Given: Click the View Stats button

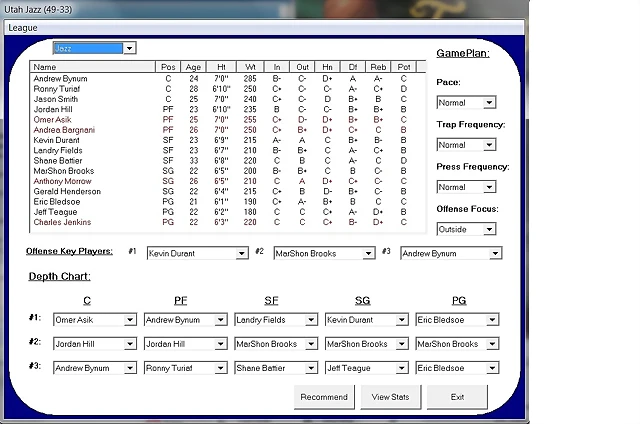Looking at the screenshot, I should click(391, 397).
